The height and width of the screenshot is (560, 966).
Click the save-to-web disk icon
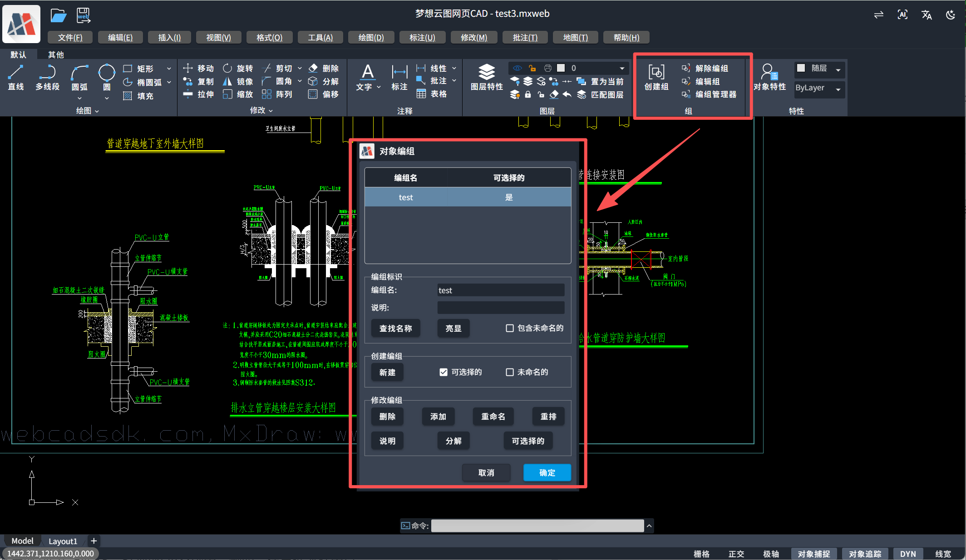tap(84, 15)
